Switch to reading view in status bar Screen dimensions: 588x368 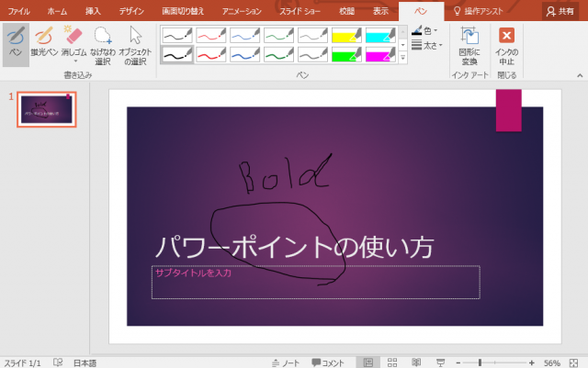tap(415, 362)
